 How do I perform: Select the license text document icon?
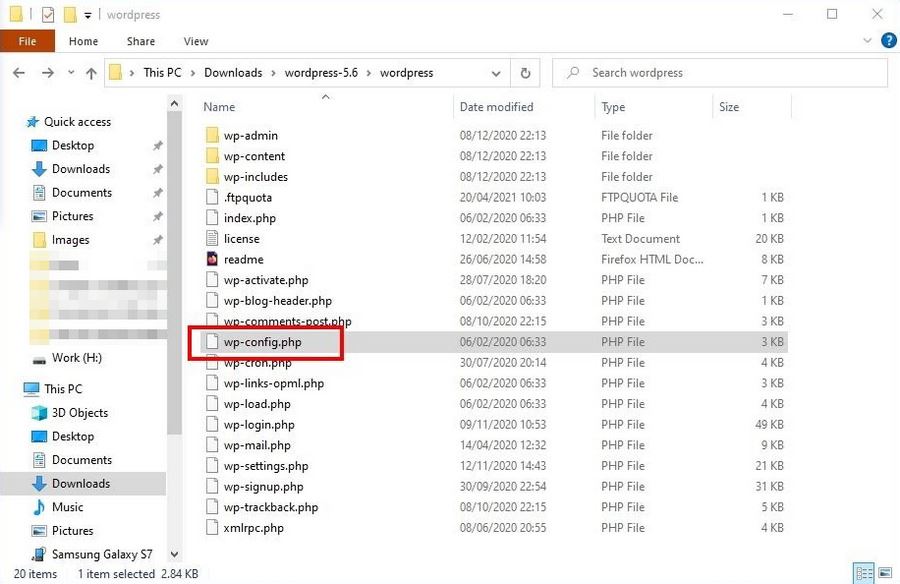[212, 239]
